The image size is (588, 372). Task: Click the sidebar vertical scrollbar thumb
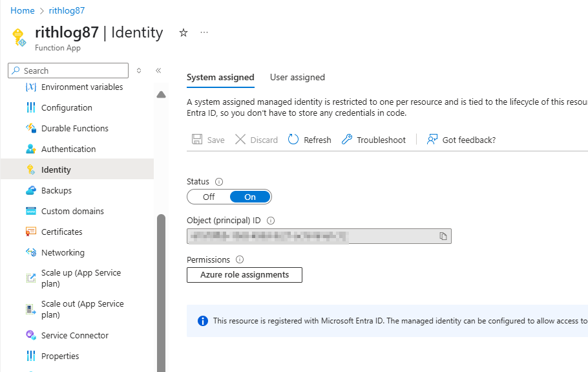coord(162,293)
